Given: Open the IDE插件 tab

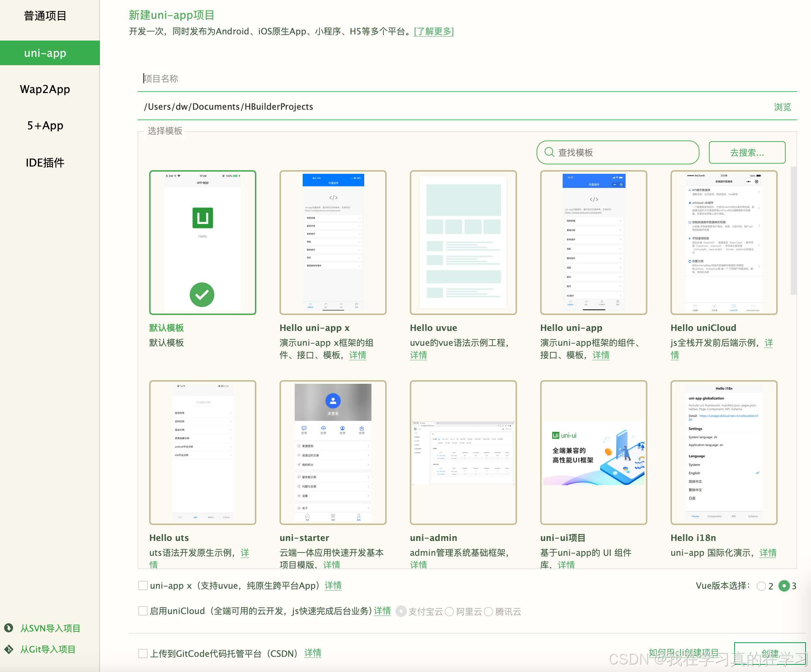Looking at the screenshot, I should (x=45, y=163).
